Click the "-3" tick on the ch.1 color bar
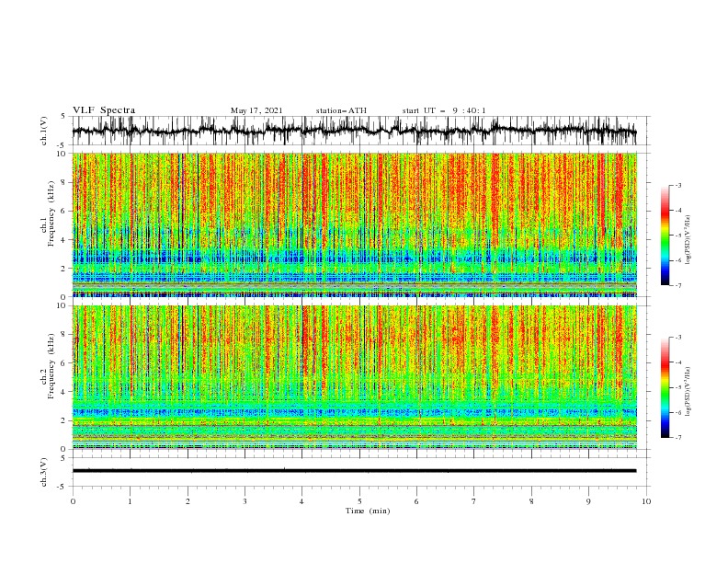Screen dimensions: 728x563 [677, 185]
